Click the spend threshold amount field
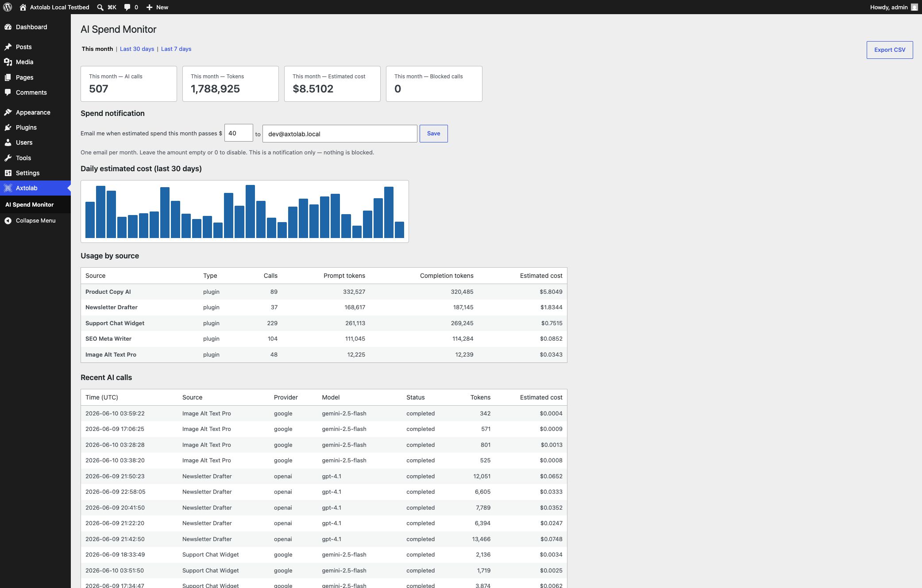The height and width of the screenshot is (588, 922). [239, 133]
